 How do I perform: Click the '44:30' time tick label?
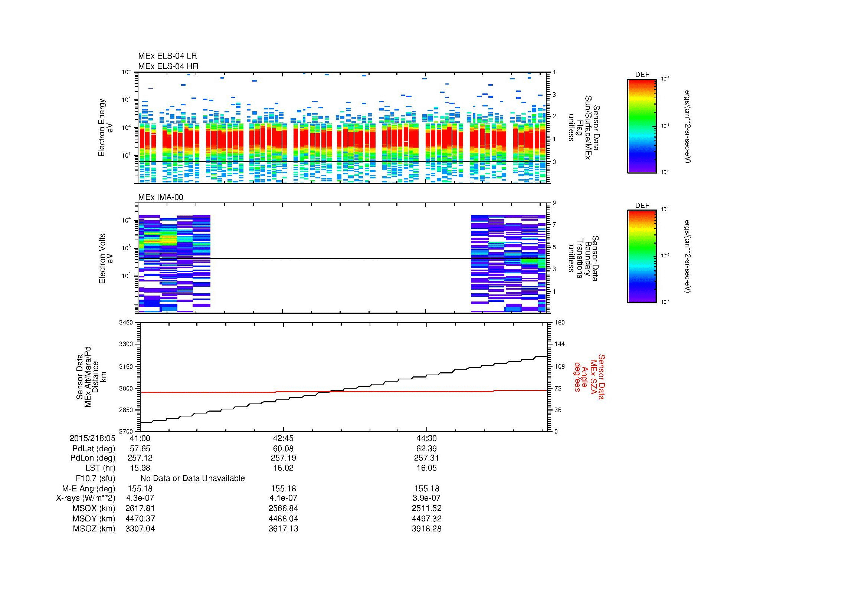[x=426, y=438]
